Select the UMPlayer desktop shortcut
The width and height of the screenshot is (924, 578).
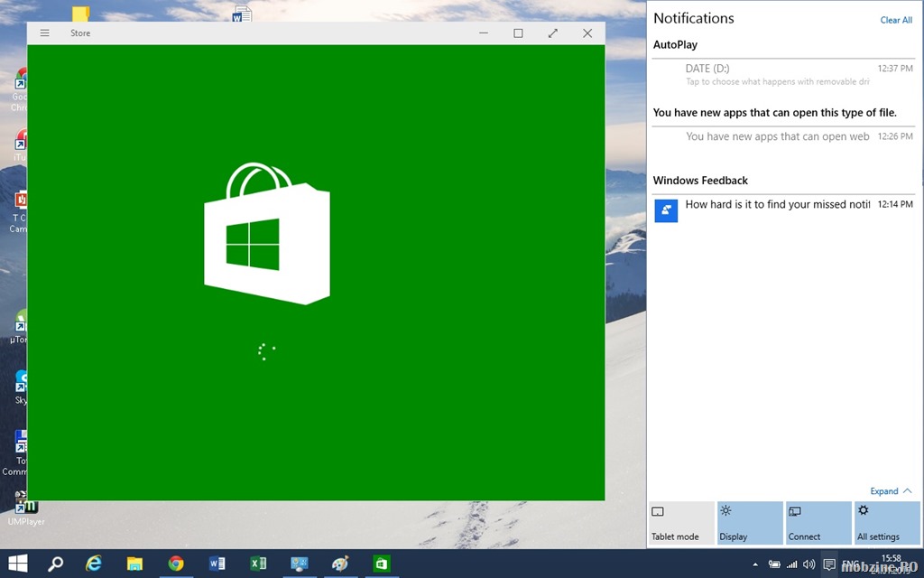[x=25, y=508]
